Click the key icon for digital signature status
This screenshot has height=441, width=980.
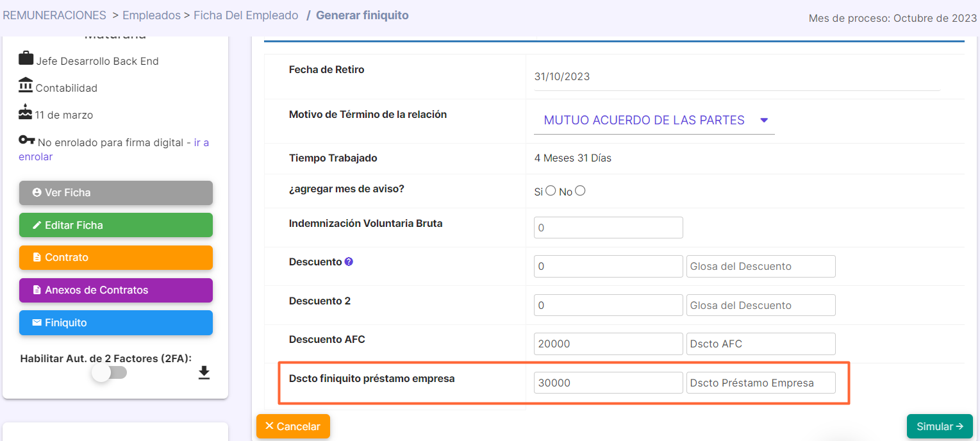[x=26, y=140]
